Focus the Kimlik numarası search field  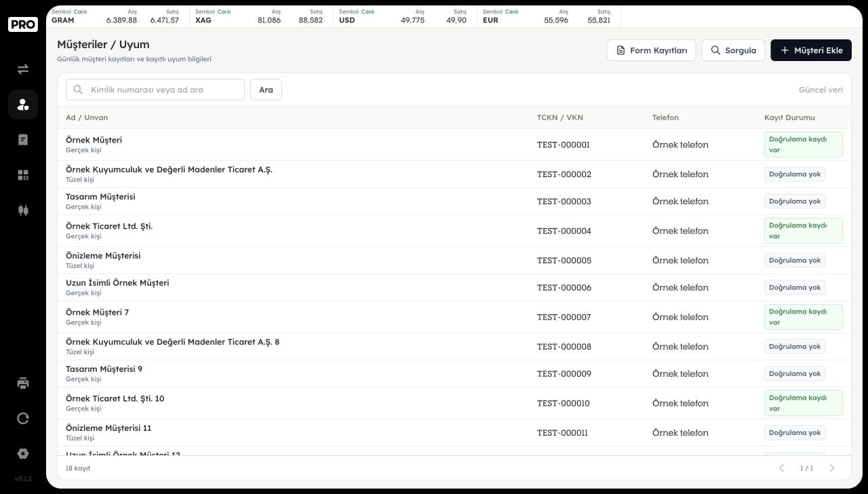click(155, 90)
